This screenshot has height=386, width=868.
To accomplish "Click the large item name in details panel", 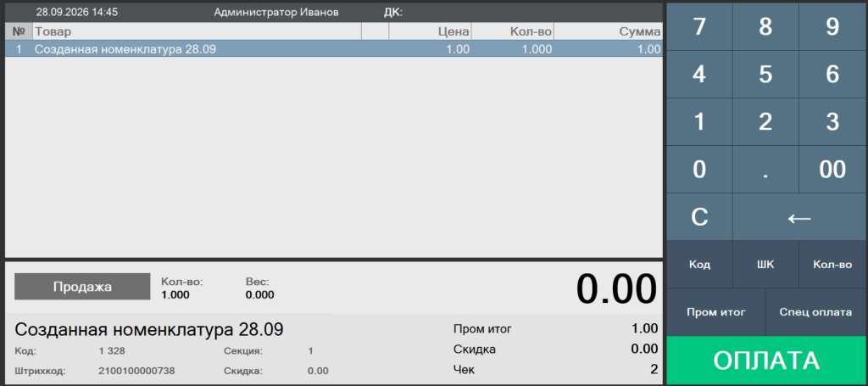I will point(149,329).
